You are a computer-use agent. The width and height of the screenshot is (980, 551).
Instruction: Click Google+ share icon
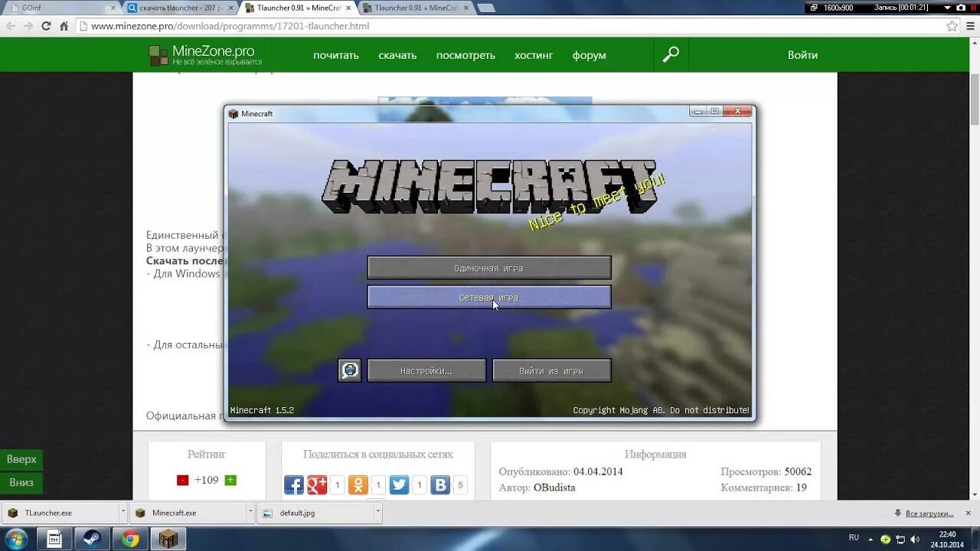click(317, 484)
